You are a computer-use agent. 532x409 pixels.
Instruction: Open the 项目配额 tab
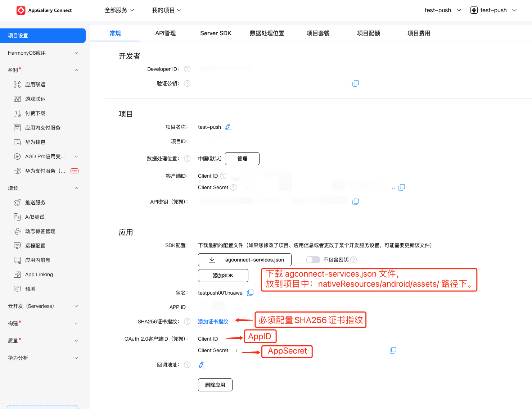[x=369, y=33]
